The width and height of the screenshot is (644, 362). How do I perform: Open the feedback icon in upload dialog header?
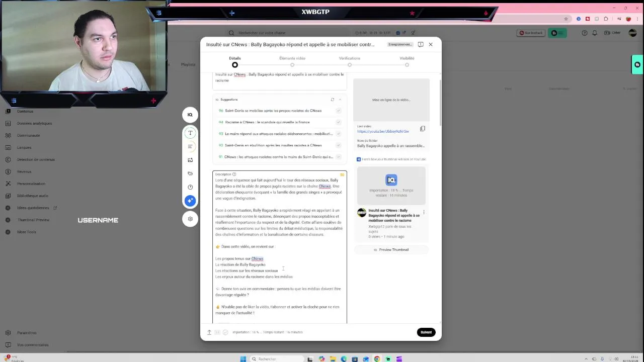point(421,44)
